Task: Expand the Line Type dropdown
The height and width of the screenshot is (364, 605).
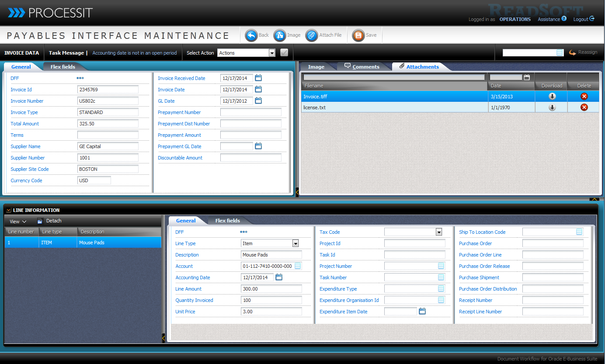Action: point(295,243)
